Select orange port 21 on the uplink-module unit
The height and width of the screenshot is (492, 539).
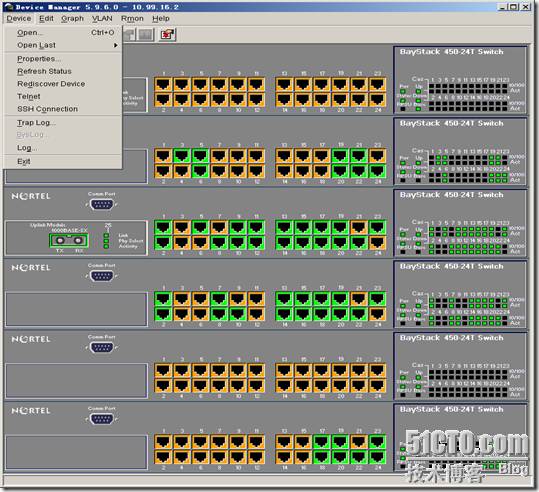pos(359,228)
